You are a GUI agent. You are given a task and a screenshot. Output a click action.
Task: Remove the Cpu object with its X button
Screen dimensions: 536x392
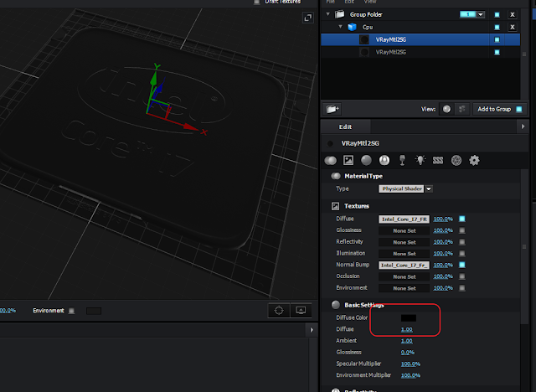tap(512, 27)
